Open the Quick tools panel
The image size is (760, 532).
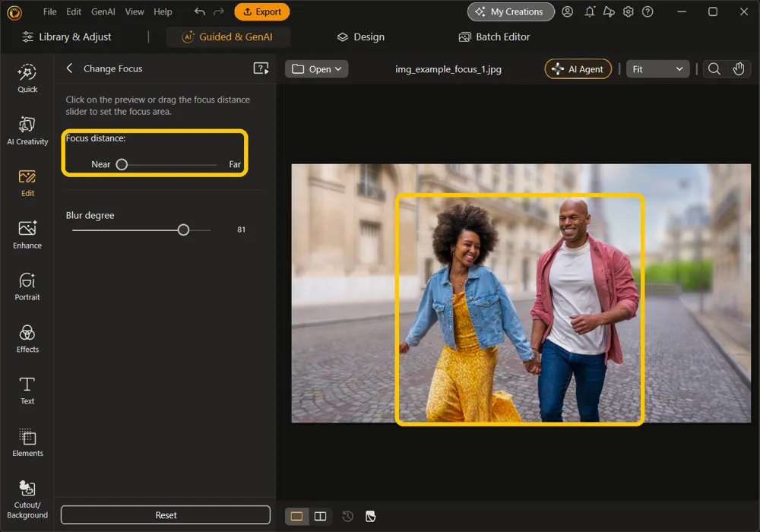[27, 78]
